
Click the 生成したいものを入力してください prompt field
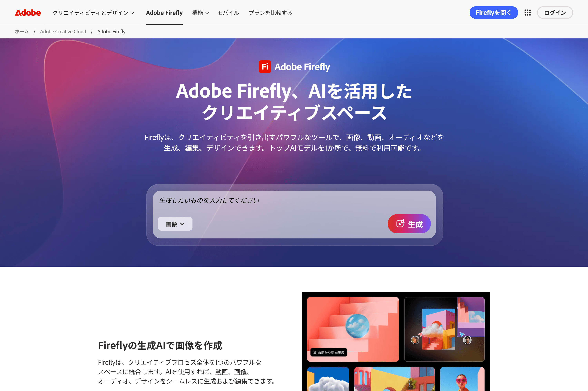tap(294, 201)
